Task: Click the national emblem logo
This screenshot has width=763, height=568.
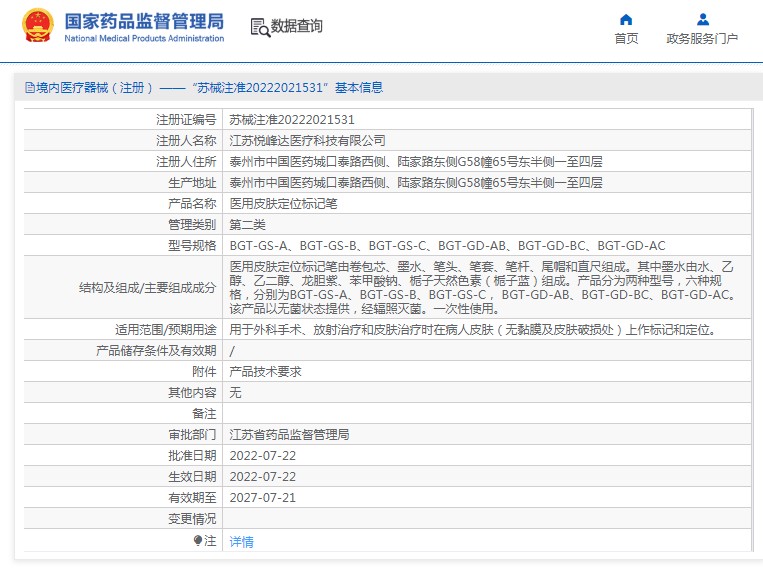Action: tap(38, 27)
